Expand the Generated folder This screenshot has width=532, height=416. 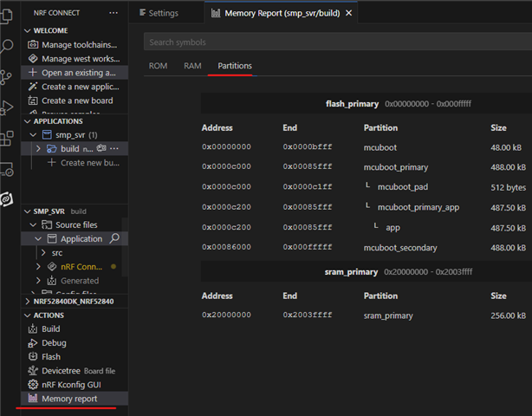[x=38, y=281]
